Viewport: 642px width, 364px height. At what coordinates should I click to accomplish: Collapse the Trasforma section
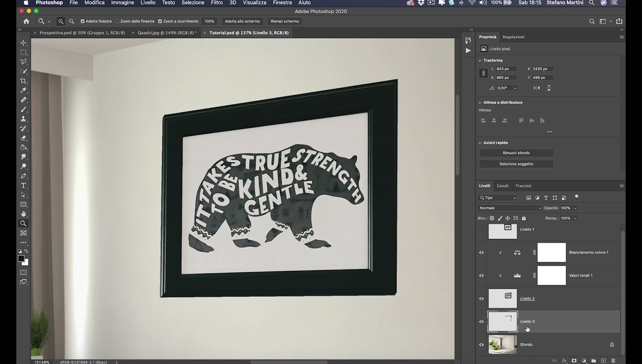click(480, 60)
